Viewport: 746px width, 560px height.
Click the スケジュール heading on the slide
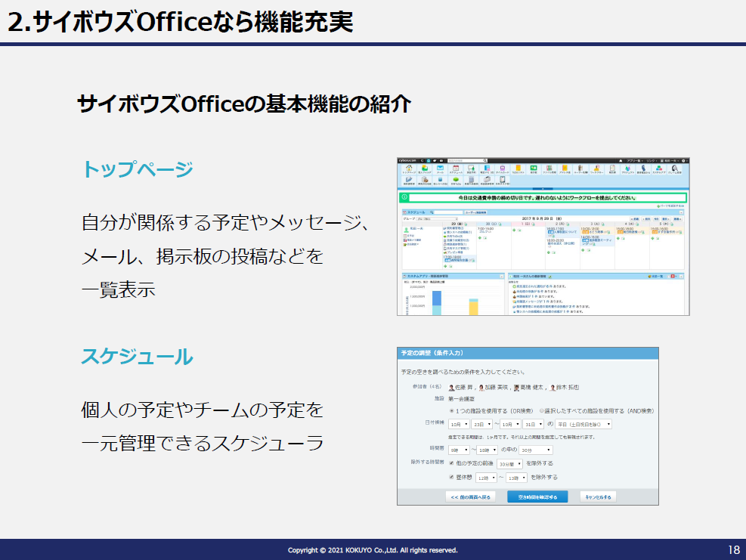[x=138, y=357]
